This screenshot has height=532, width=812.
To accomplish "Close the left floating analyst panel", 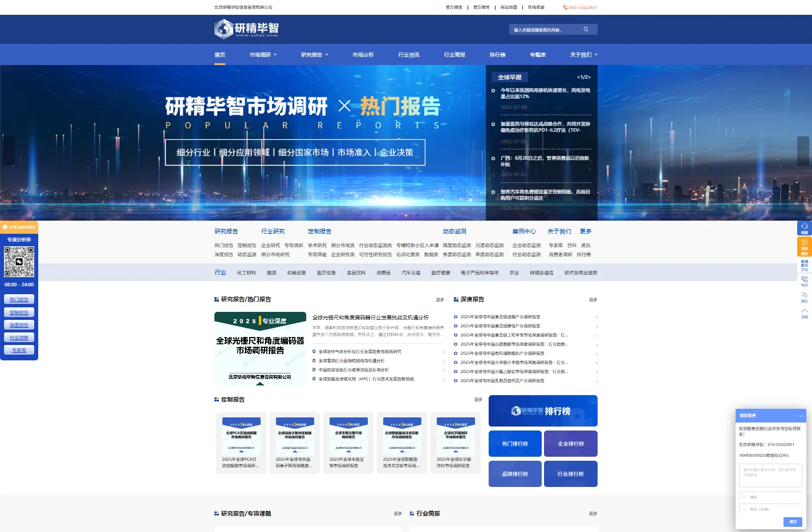I will coord(33,217).
